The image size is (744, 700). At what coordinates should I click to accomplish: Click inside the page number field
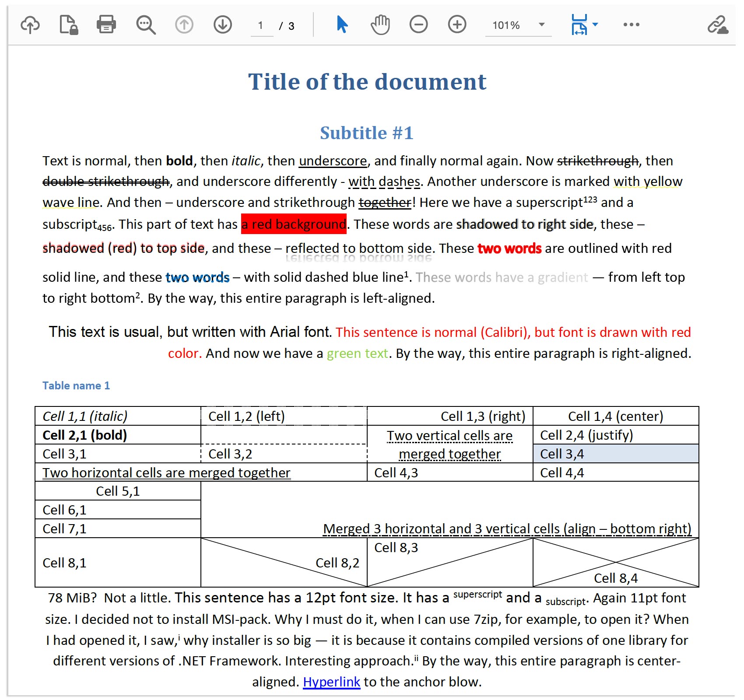pos(261,25)
